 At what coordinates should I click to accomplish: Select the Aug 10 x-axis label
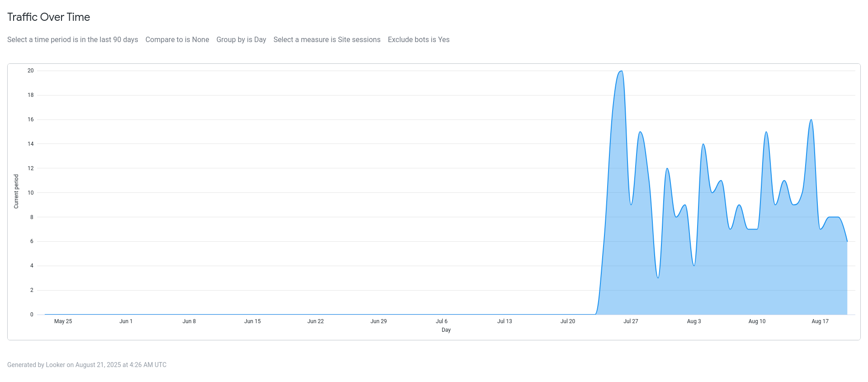pos(757,321)
